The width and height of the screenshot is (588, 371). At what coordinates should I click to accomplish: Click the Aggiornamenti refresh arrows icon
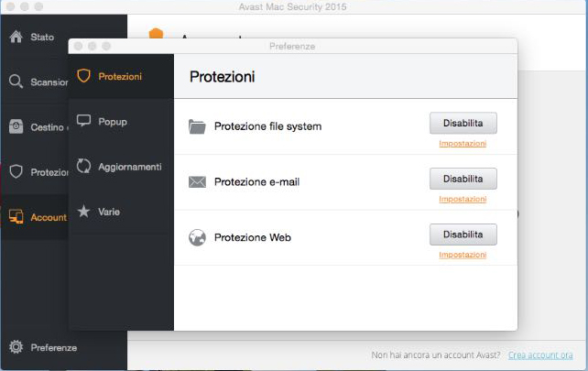click(84, 166)
